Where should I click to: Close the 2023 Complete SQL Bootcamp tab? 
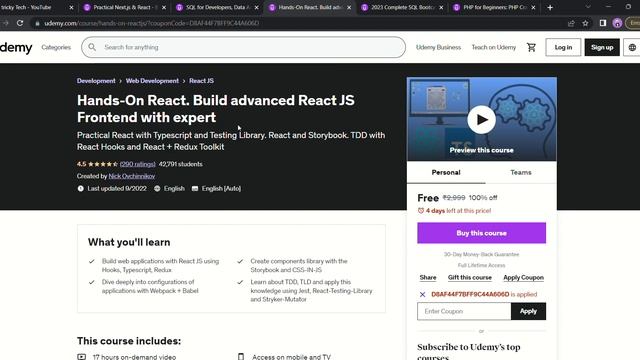pyautogui.click(x=441, y=7)
